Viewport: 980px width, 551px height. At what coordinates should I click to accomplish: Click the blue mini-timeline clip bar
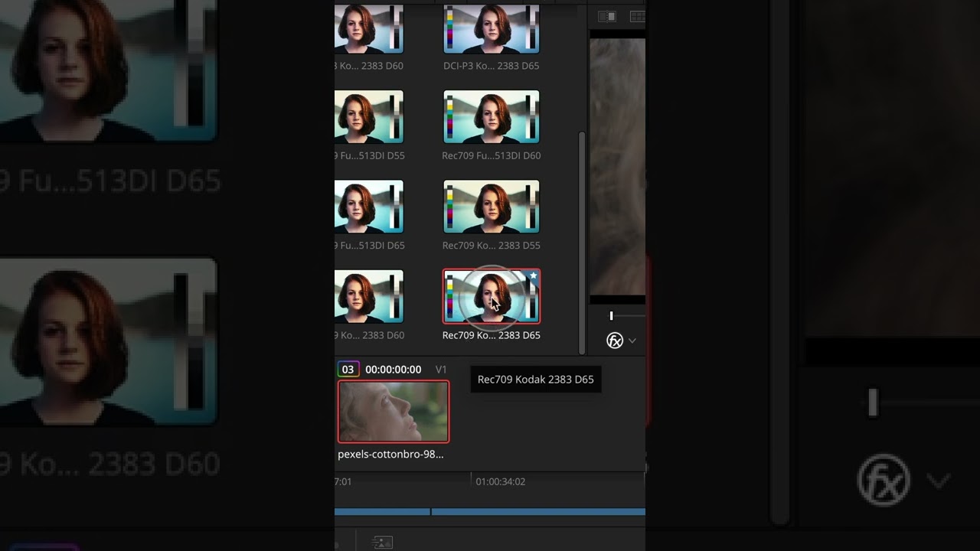[x=538, y=511]
